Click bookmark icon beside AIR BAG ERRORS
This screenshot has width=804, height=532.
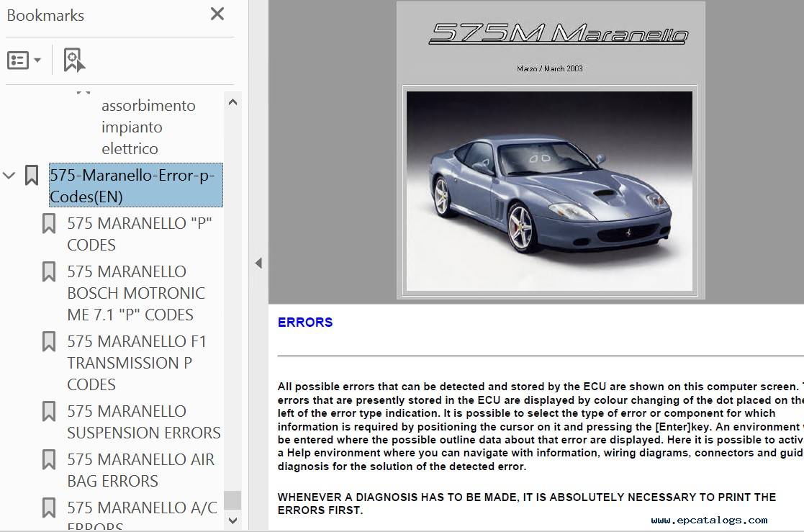pos(49,460)
